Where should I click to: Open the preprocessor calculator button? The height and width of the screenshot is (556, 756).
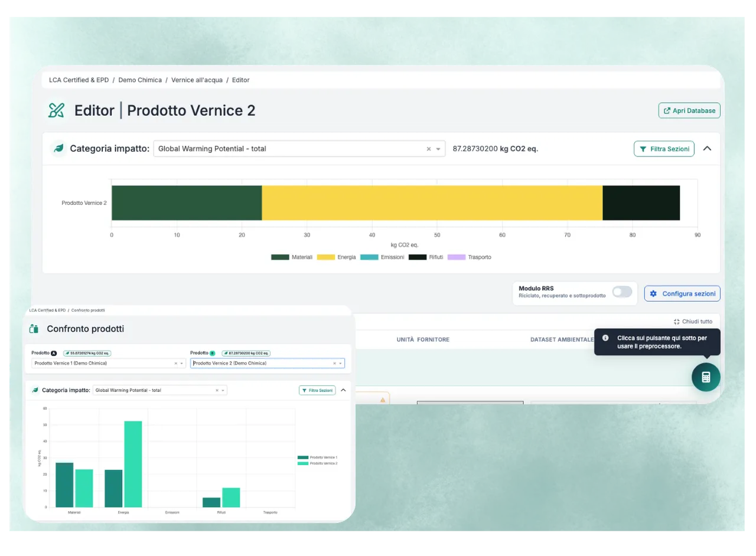[x=706, y=377]
